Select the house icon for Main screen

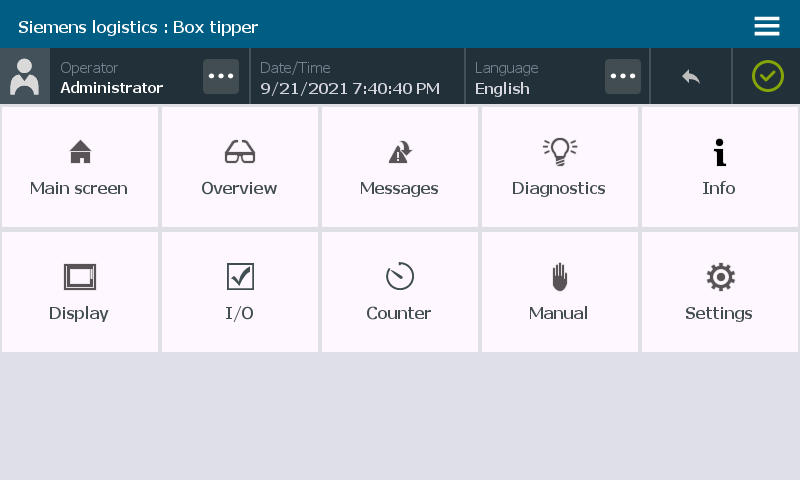pos(80,152)
